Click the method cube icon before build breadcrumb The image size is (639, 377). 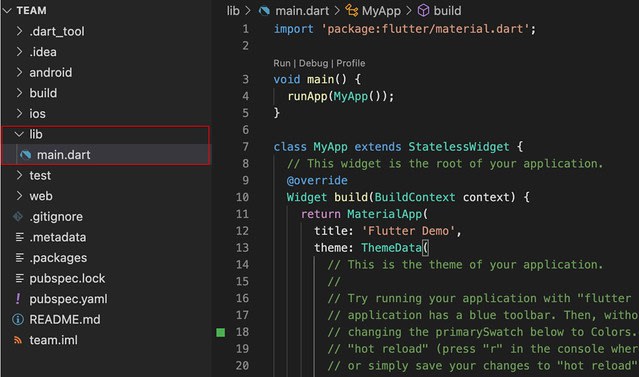pos(423,10)
